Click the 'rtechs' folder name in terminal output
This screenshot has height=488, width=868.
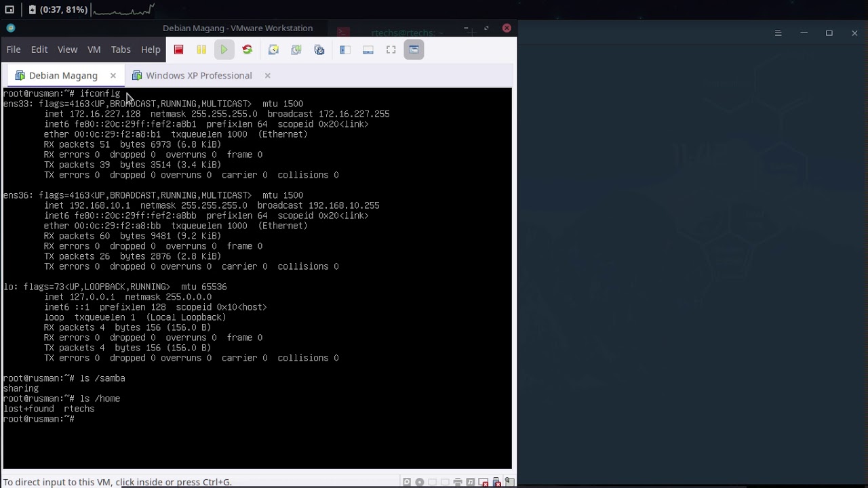coord(79,409)
